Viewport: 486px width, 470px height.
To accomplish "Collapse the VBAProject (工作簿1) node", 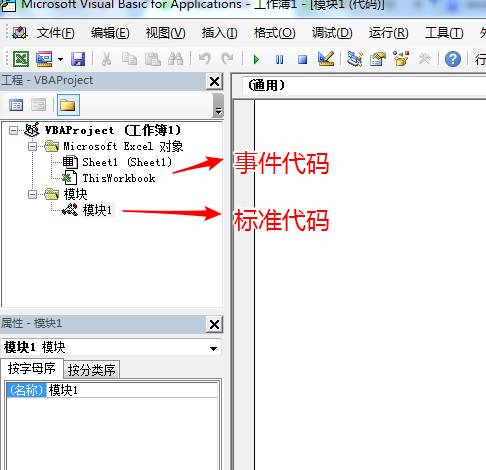I will (13, 130).
